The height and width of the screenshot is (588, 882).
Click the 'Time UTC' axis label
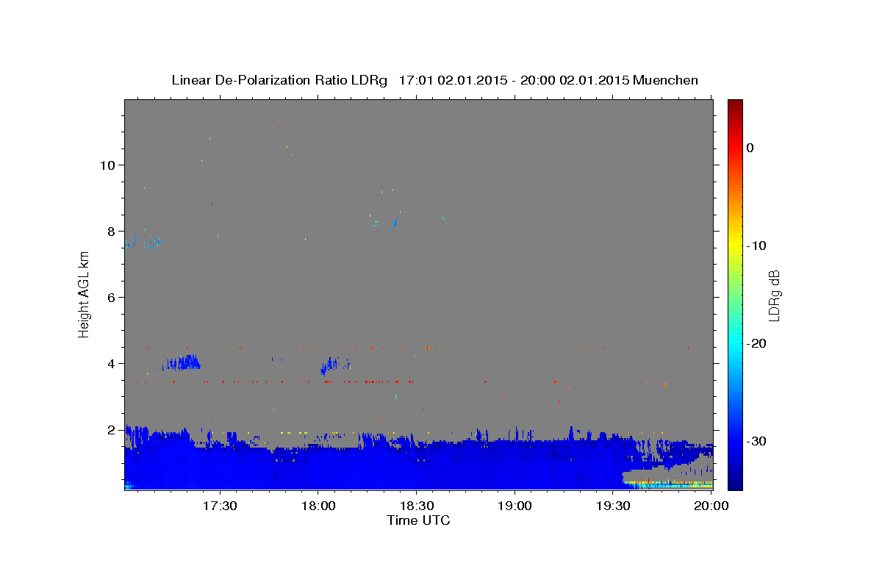418,520
